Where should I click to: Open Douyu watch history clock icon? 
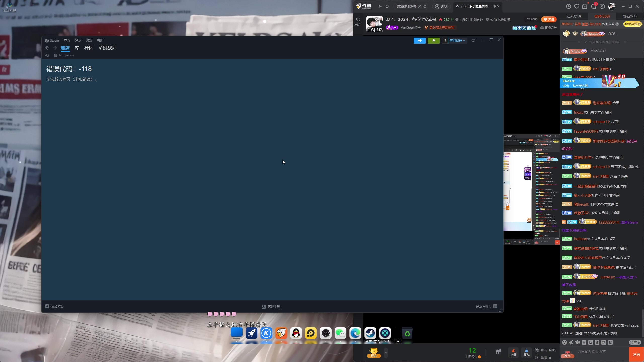pyautogui.click(x=568, y=6)
